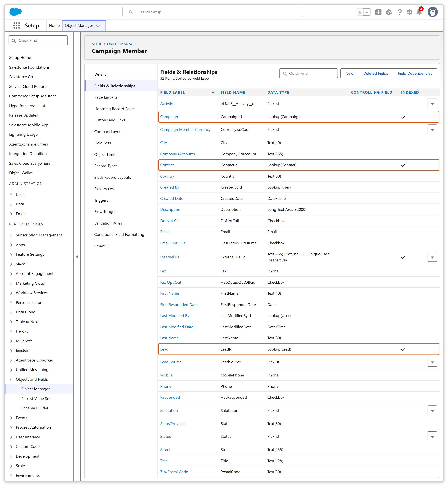Select the Triggers section
Screen dimensions: 448x486
(x=101, y=200)
